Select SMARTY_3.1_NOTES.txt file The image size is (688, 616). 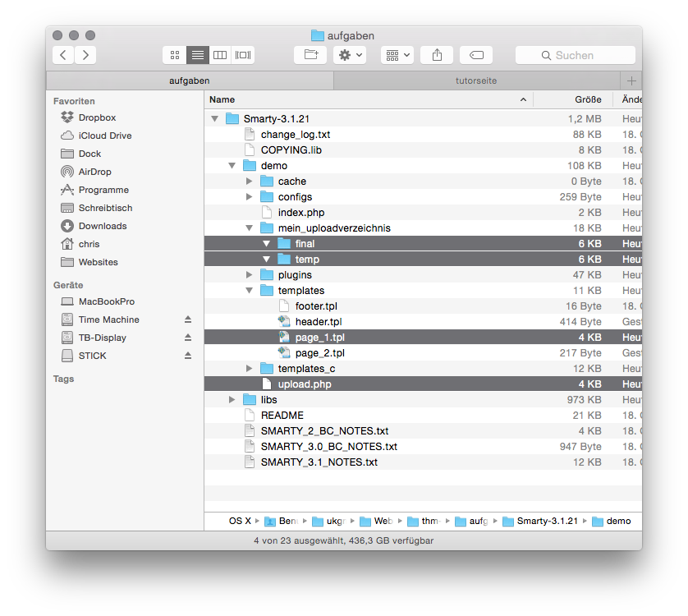(x=423, y=462)
